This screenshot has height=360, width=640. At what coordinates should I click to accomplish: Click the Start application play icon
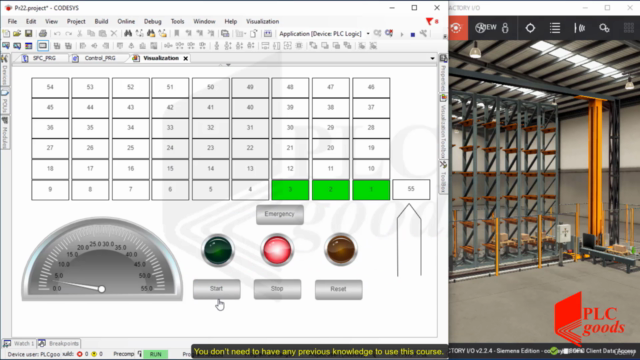[x=402, y=34]
